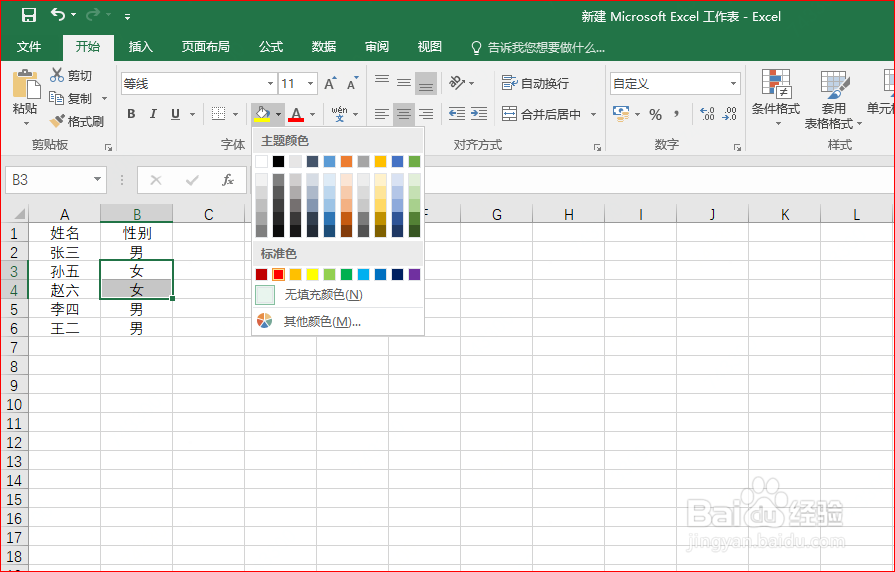Decrease decimal places
Viewport: 895px width, 572px height.
click(729, 114)
